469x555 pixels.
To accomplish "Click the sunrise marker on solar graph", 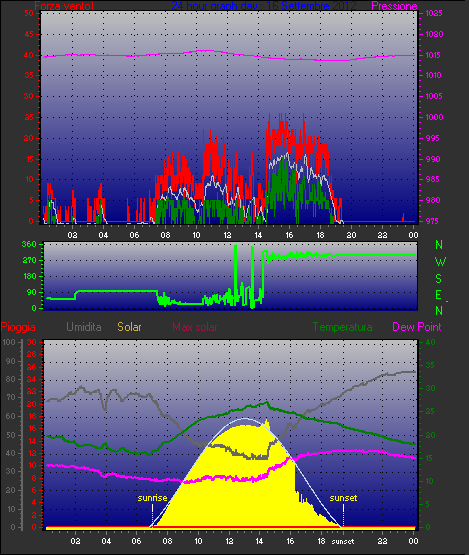I will (152, 498).
